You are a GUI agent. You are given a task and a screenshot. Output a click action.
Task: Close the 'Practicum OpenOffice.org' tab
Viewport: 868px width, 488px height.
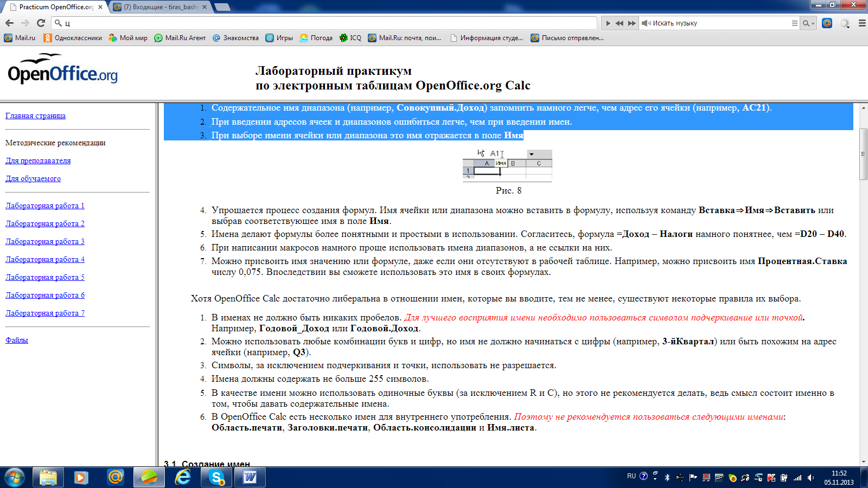coord(100,7)
